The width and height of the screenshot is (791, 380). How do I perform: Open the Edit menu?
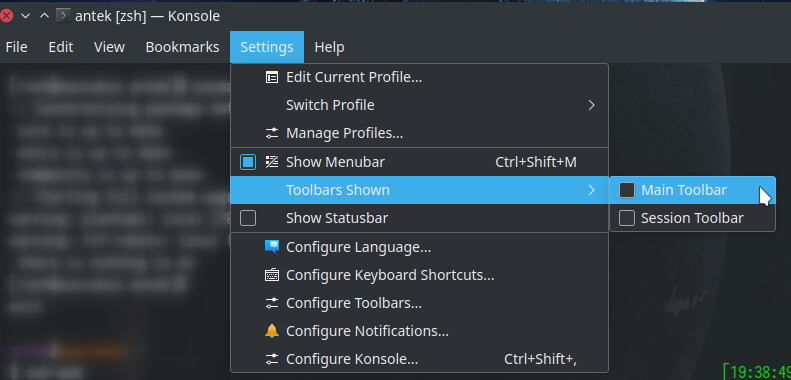click(x=61, y=47)
